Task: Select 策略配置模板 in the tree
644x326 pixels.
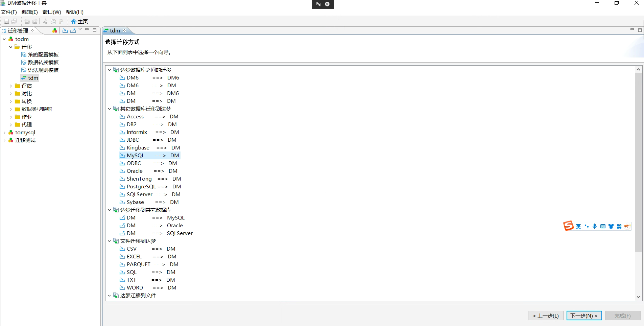Action: coord(40,55)
